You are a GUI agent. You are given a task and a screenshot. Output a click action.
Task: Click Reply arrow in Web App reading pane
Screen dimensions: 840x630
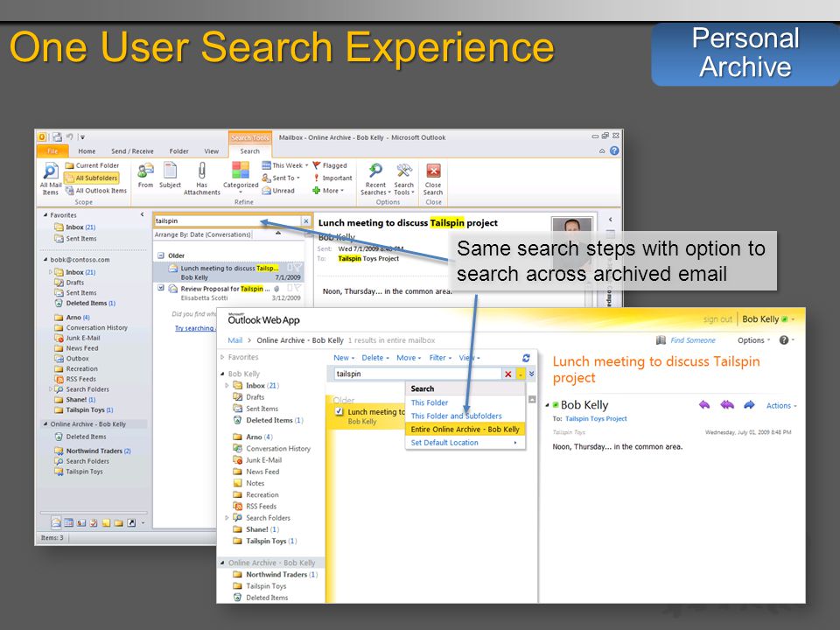pyautogui.click(x=704, y=405)
